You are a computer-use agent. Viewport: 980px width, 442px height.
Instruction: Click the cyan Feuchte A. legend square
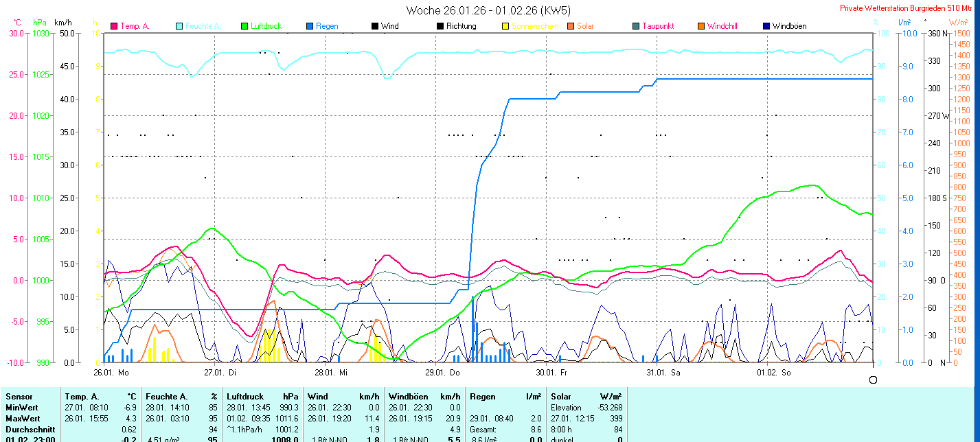pyautogui.click(x=179, y=26)
